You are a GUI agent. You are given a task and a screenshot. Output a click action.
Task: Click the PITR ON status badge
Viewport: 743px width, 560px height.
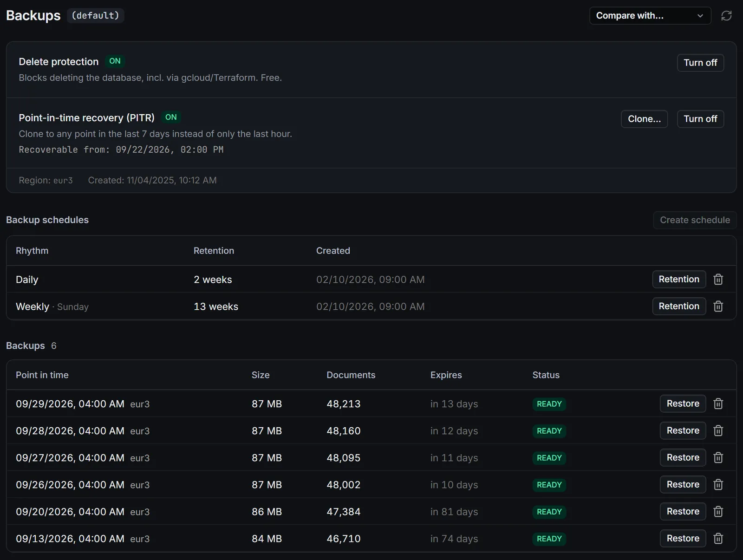pos(171,117)
